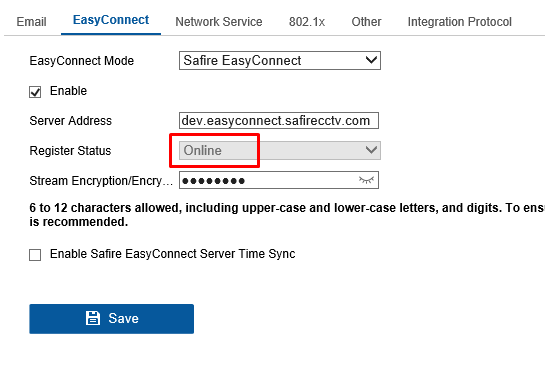Screen dimensions: 545x368
Task: Enable Safire EasyConnect Server Time Sync
Action: click(35, 255)
